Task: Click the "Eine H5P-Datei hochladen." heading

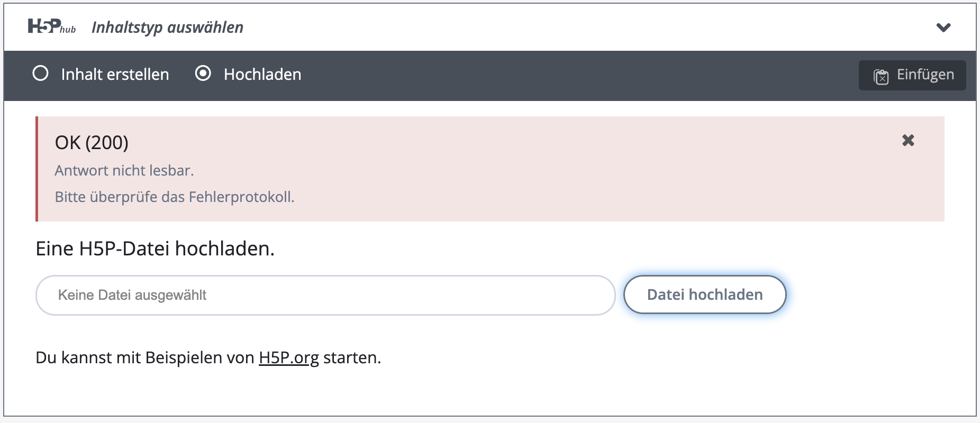Action: coord(155,249)
